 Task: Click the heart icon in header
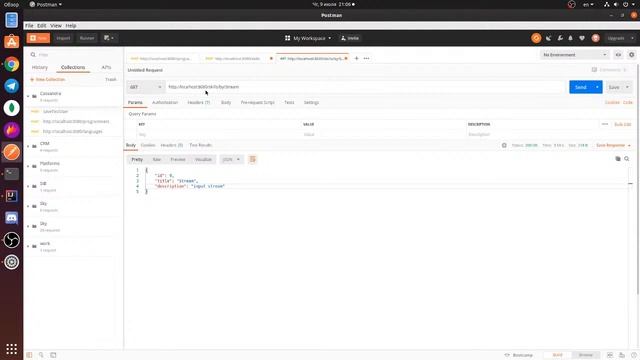(582, 38)
